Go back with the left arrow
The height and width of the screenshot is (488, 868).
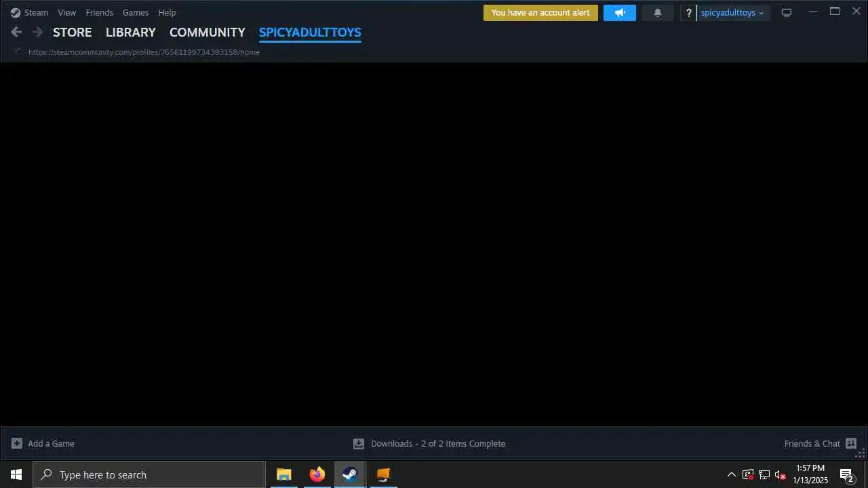pyautogui.click(x=16, y=32)
